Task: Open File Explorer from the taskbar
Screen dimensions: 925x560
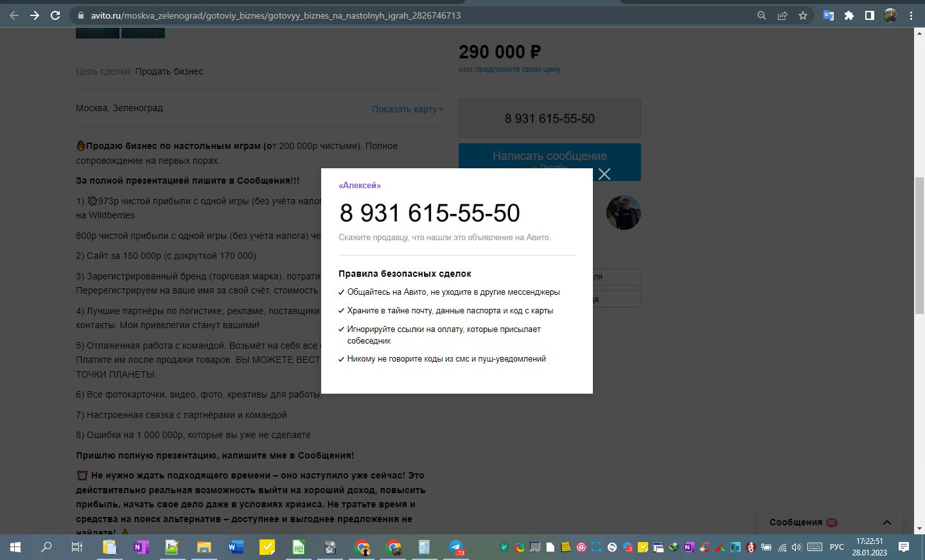Action: click(204, 547)
